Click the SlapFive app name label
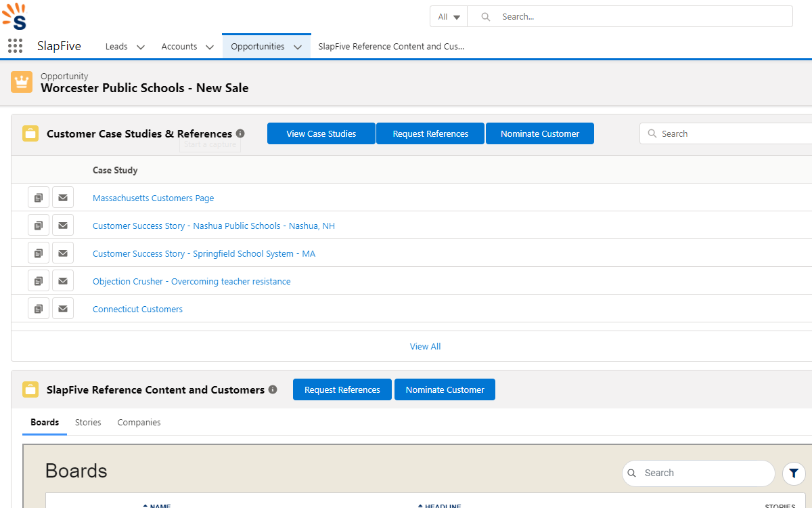This screenshot has width=812, height=508. (x=59, y=46)
